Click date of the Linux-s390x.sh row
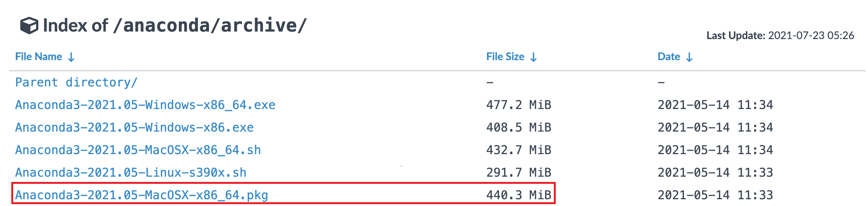Screen dimensions: 868x206 click(x=715, y=173)
